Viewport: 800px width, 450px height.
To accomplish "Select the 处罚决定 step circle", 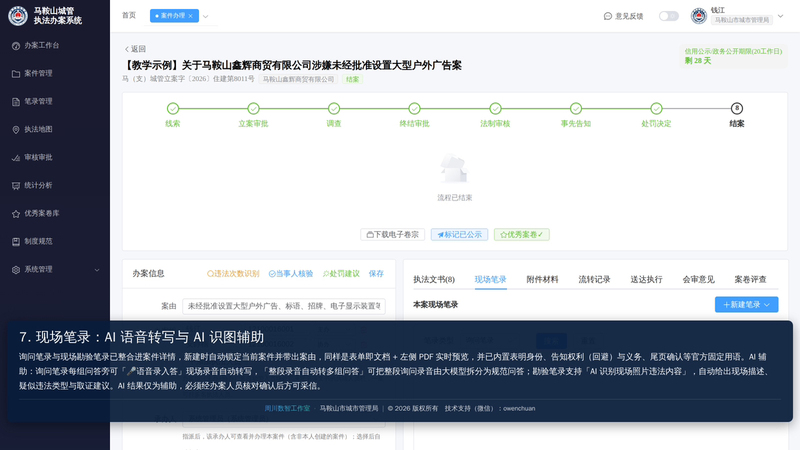I will coord(656,108).
